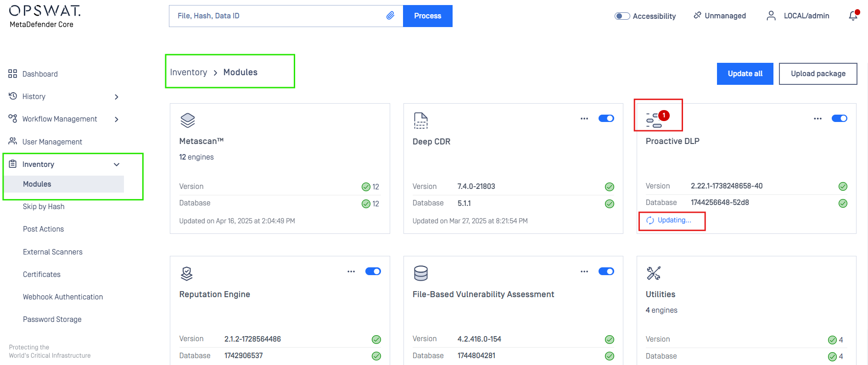Click the Metascan layers icon
This screenshot has width=868, height=365.
[188, 120]
